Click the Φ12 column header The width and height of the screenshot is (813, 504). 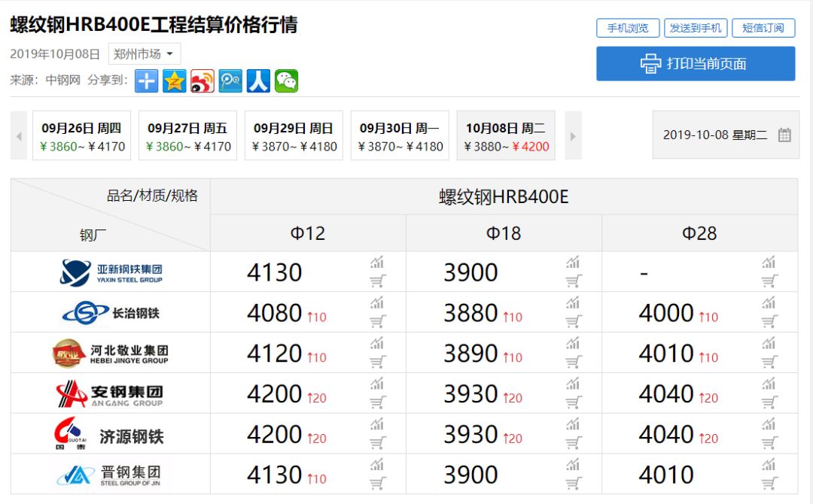(x=308, y=234)
